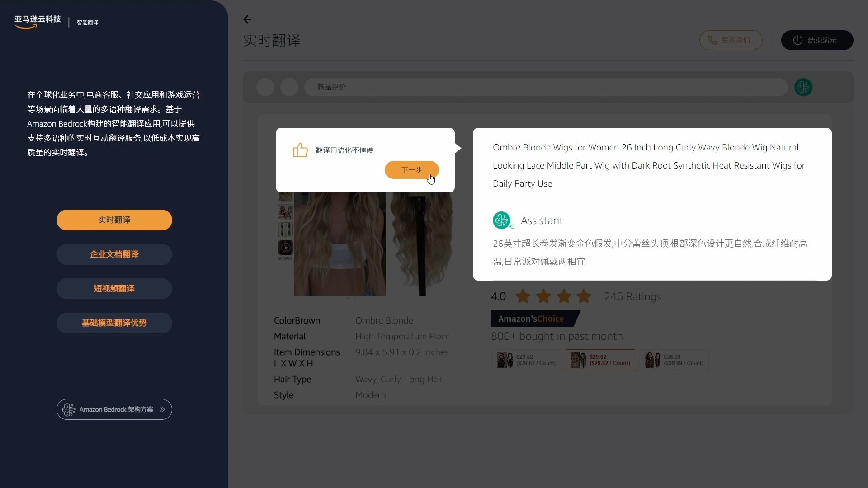Image resolution: width=868 pixels, height=488 pixels.
Task: Open the 实时翻译 tab
Action: (x=114, y=220)
